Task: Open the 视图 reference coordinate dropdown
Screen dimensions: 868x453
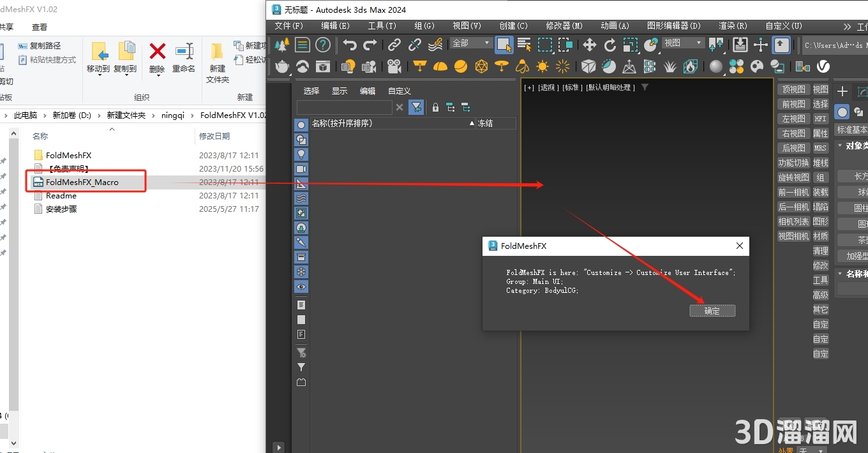Action: (682, 43)
